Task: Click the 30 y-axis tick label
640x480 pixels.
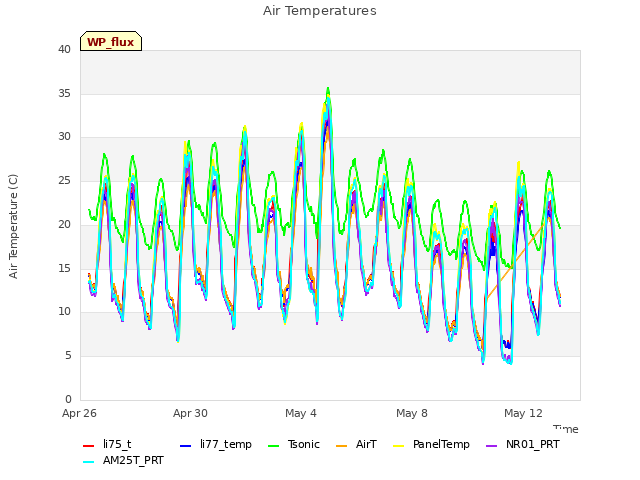Action: click(x=64, y=137)
